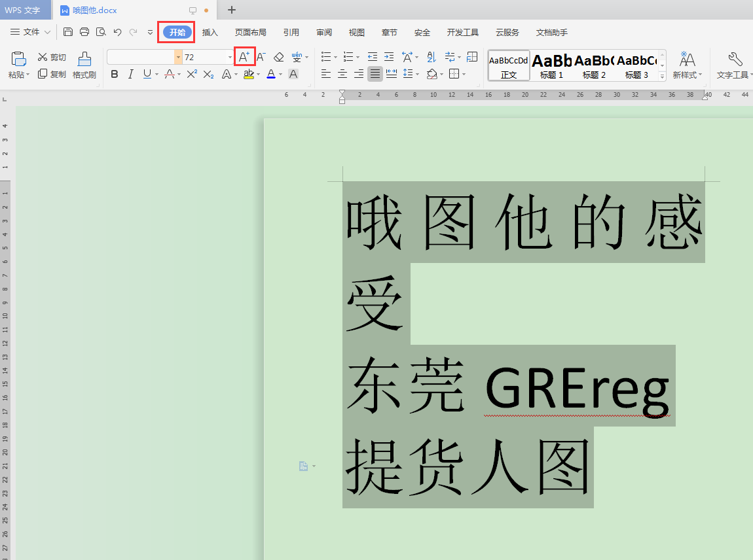Toggle character shading A button
753x560 pixels.
tap(293, 74)
